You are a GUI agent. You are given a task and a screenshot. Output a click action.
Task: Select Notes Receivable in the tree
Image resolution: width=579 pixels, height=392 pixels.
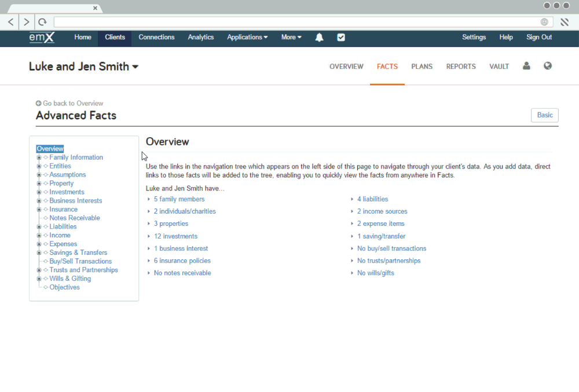click(75, 218)
